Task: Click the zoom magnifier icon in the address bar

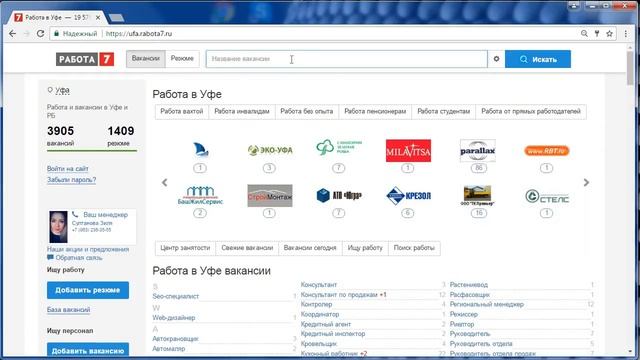Action: pyautogui.click(x=584, y=34)
